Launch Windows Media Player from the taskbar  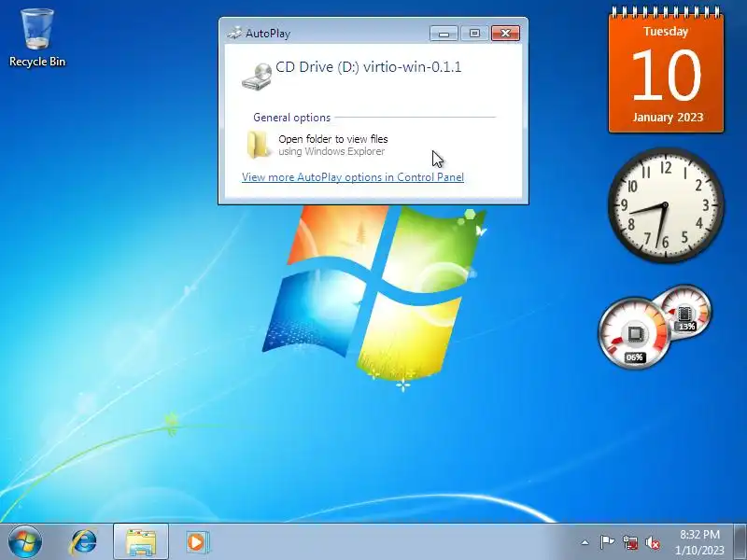tap(197, 542)
